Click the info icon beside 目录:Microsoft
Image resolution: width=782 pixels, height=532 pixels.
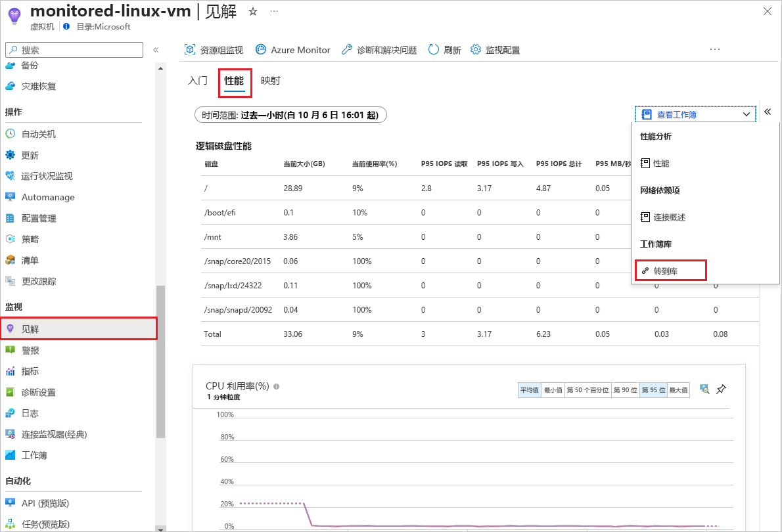click(x=66, y=26)
